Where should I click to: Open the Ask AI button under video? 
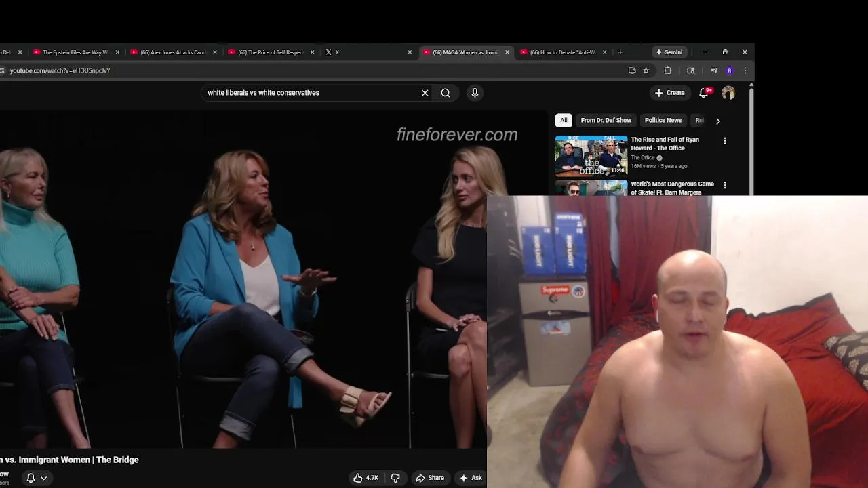(471, 478)
